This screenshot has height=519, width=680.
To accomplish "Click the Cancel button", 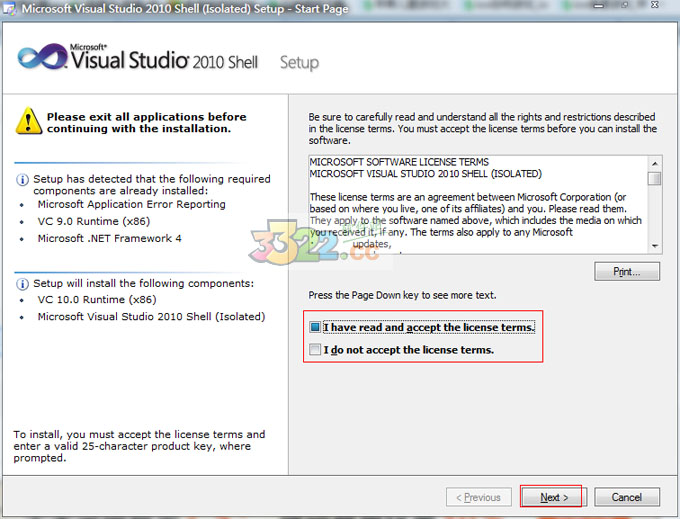I will [627, 497].
